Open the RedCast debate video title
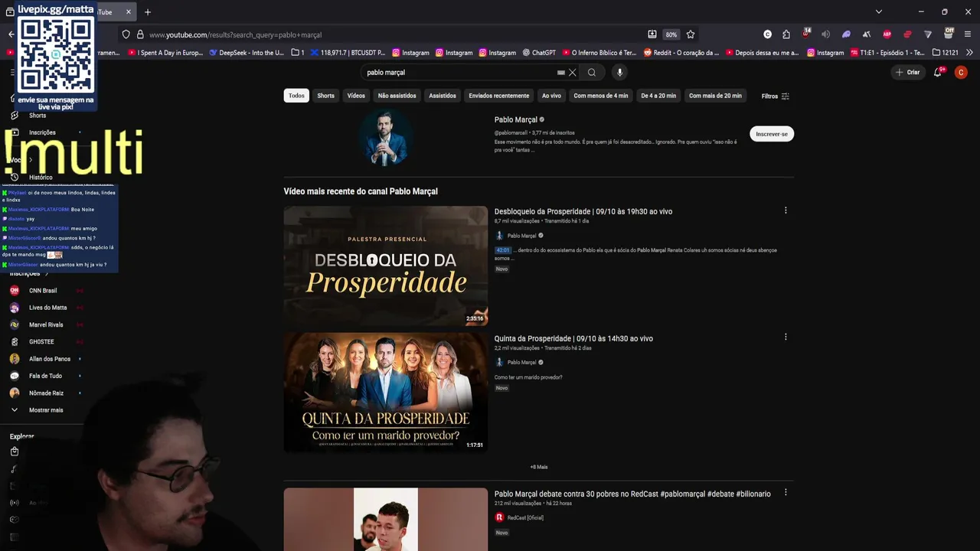The image size is (980, 551). 632,494
